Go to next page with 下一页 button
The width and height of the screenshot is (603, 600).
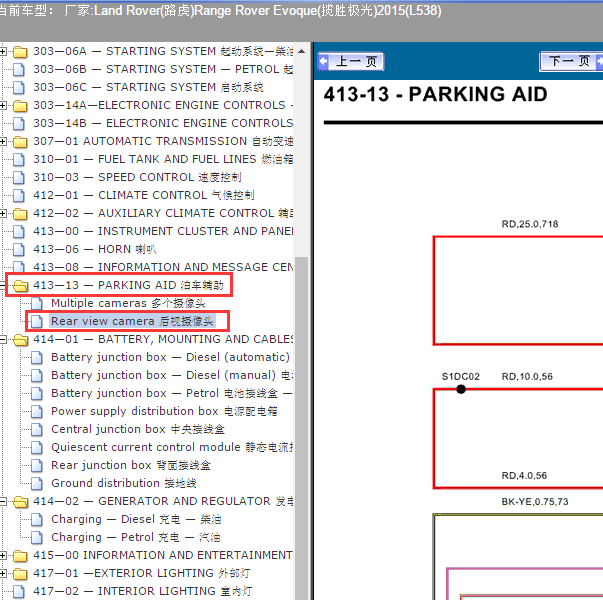point(569,62)
